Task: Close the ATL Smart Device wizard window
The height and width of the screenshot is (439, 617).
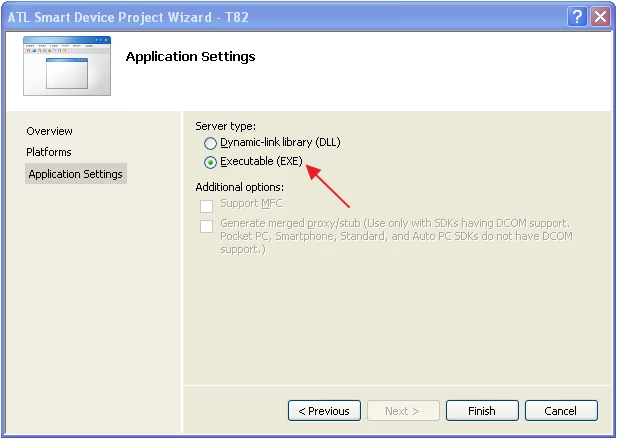Action: [x=600, y=16]
